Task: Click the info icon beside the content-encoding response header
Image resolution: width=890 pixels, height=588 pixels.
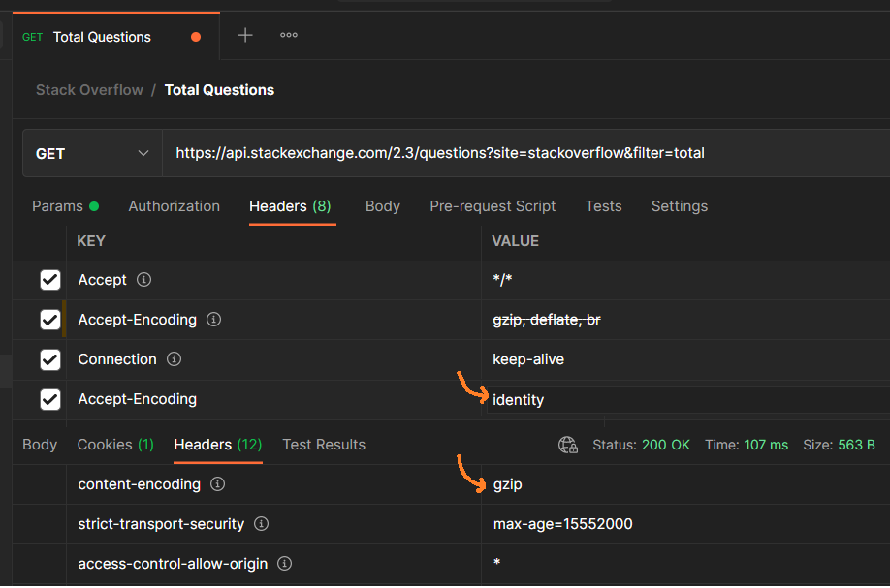Action: 217,483
